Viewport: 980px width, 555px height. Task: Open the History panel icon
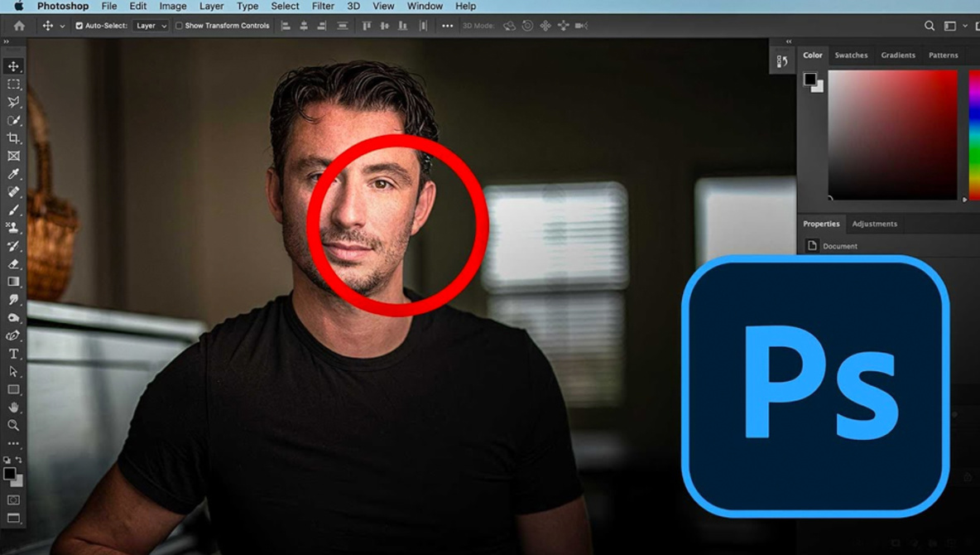tap(782, 61)
